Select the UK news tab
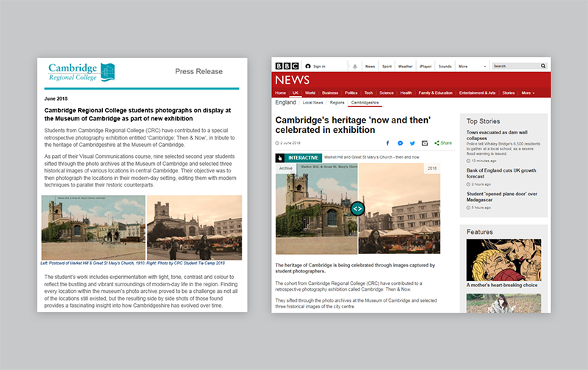588x370 pixels. 295,93
